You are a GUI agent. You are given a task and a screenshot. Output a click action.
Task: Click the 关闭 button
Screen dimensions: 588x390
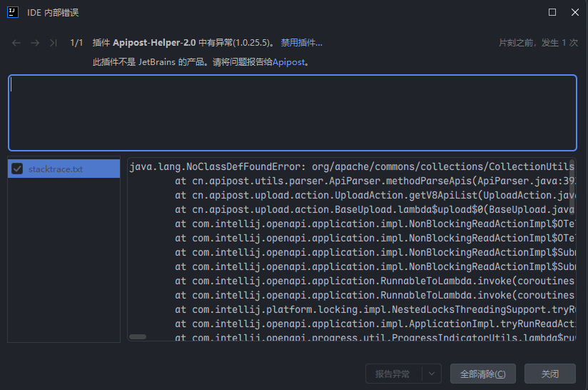[x=549, y=374]
